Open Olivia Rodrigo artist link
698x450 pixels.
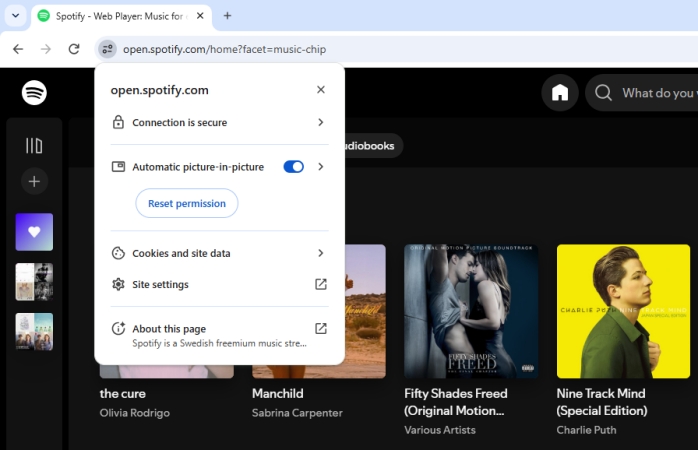[x=134, y=413]
